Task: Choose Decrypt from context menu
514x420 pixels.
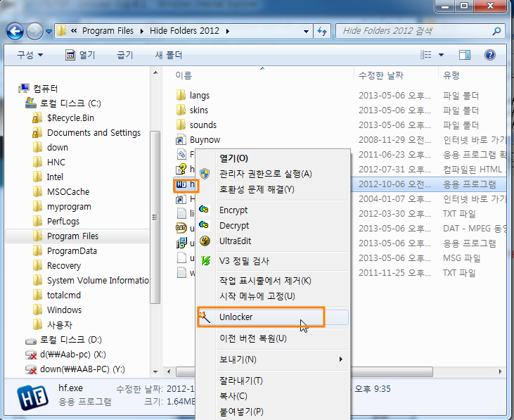Action: click(273, 226)
